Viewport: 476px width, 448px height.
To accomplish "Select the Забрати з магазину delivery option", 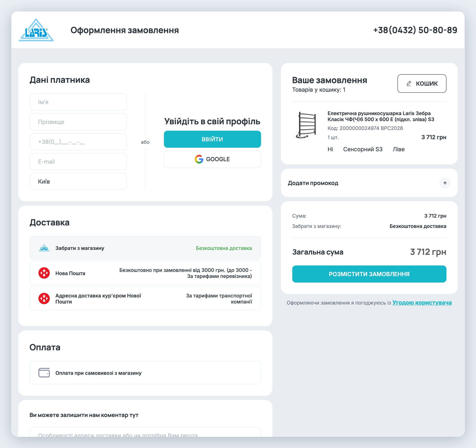I will point(145,248).
